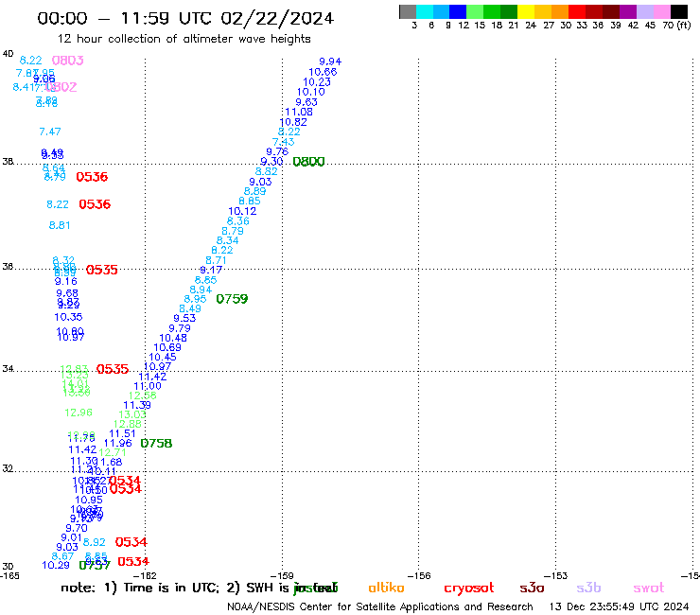The height and width of the screenshot is (615, 700).
Task: Click the 11.51 wave height reading
Action: point(122,433)
